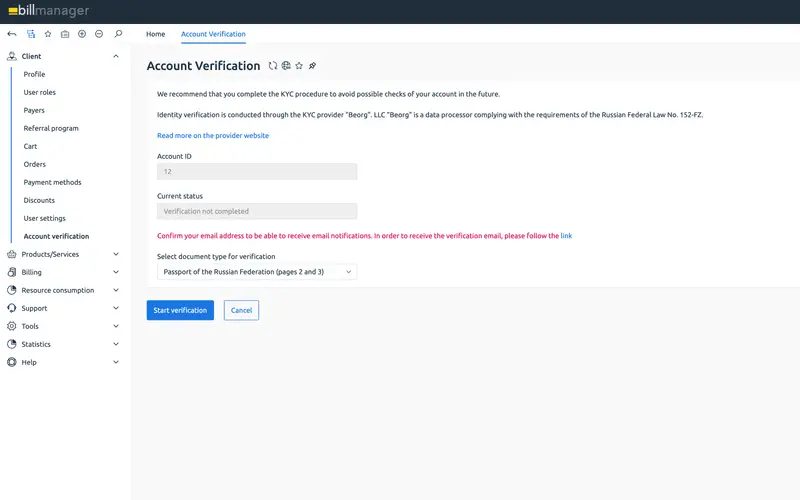
Task: Follow the email verification link
Action: 566,236
